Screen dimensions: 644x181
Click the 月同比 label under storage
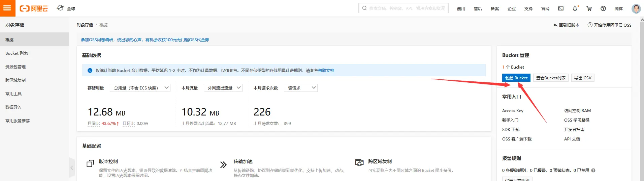tap(94, 124)
